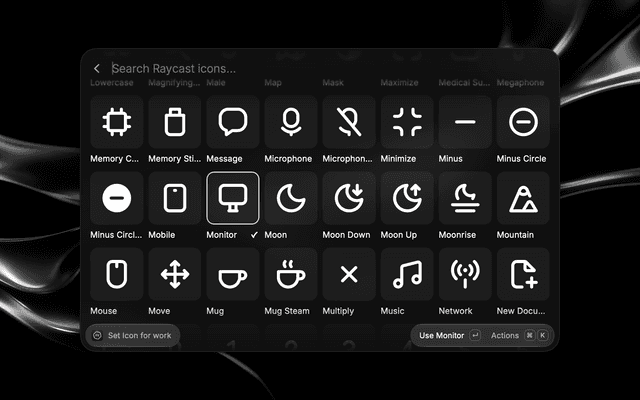
Task: Select the New Document icon
Action: pyautogui.click(x=523, y=274)
